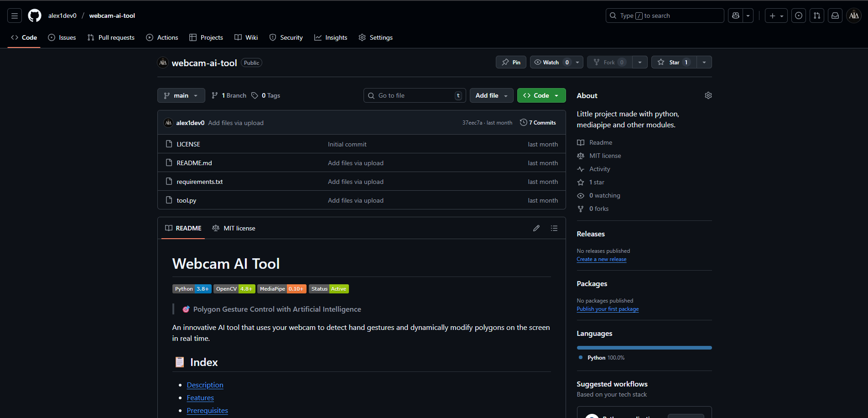Open the MIT license tab
This screenshot has height=418, width=868.
pyautogui.click(x=234, y=228)
